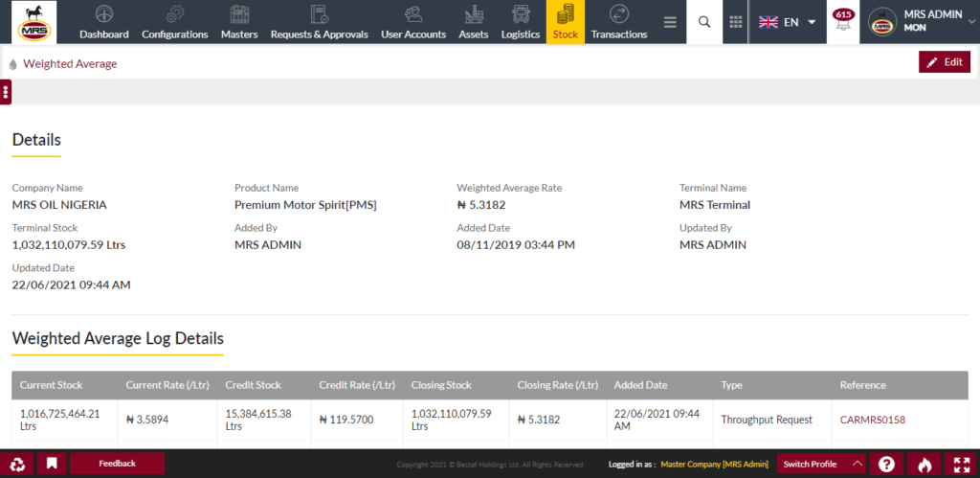
Task: Click the 1,016,725,464.21 Ltrs current stock cell
Action: (62, 420)
